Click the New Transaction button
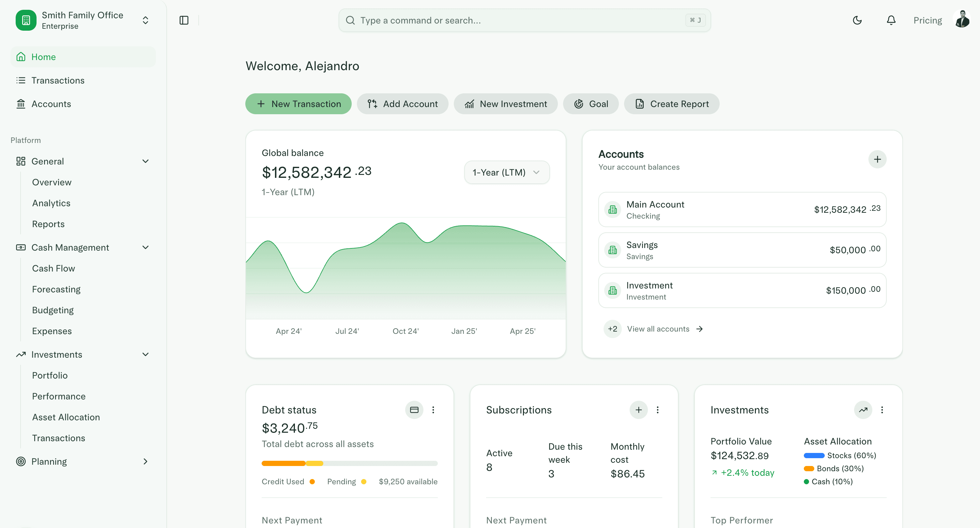This screenshot has width=980, height=528. pyautogui.click(x=298, y=103)
